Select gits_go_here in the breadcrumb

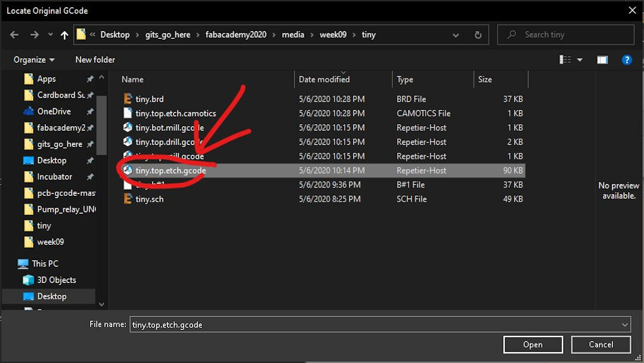point(168,35)
